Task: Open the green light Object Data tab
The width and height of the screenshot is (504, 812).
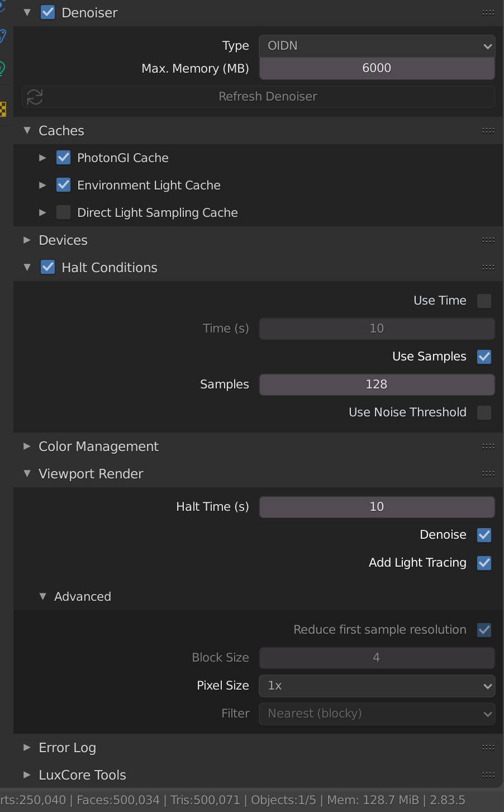Action: 2,68
